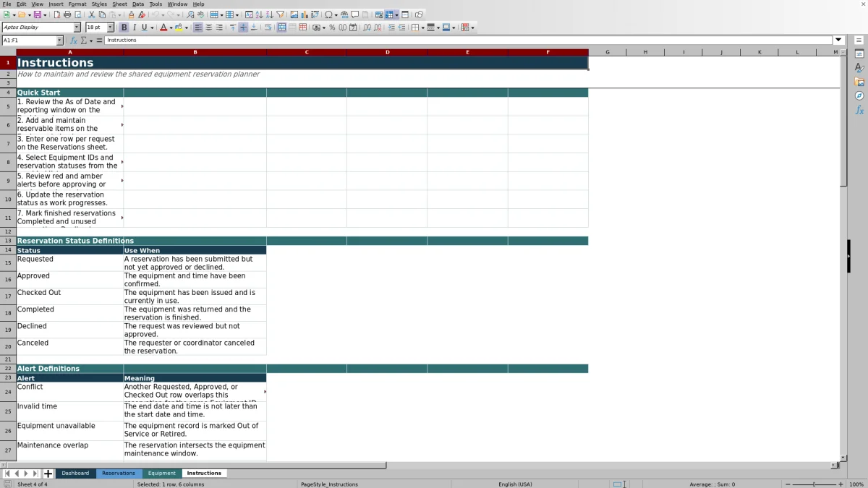Click the Add Decimal Place icon

click(367, 27)
